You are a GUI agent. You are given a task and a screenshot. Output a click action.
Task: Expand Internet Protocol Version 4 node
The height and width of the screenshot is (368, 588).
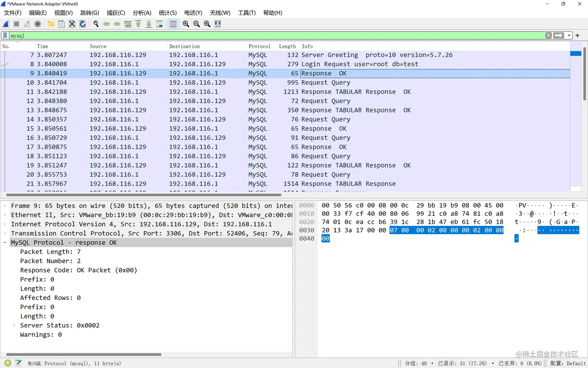click(x=5, y=224)
